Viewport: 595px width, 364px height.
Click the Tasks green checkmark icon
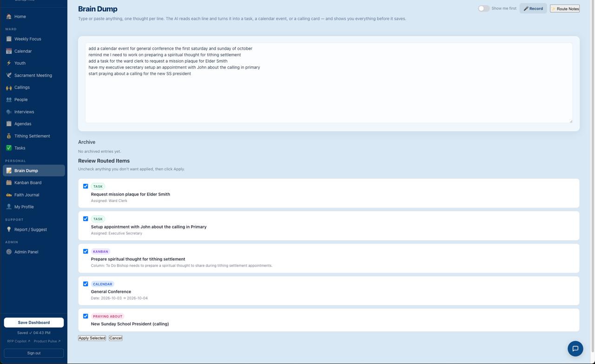(x=9, y=148)
